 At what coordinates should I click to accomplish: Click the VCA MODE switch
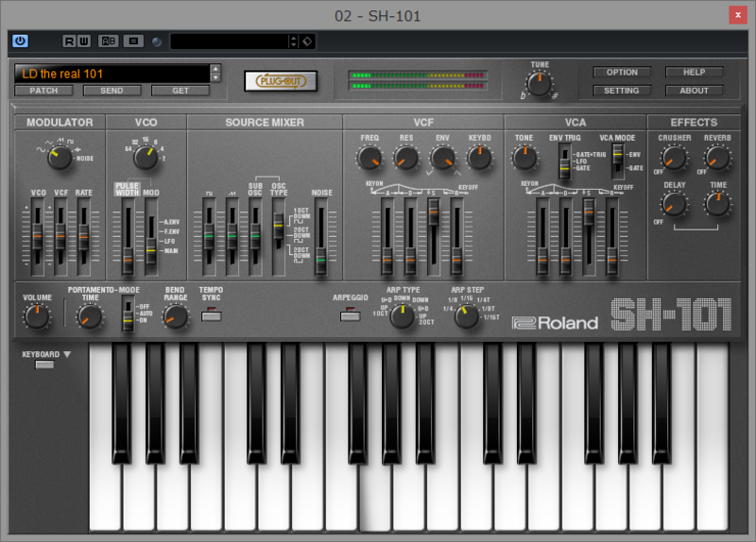click(x=618, y=162)
